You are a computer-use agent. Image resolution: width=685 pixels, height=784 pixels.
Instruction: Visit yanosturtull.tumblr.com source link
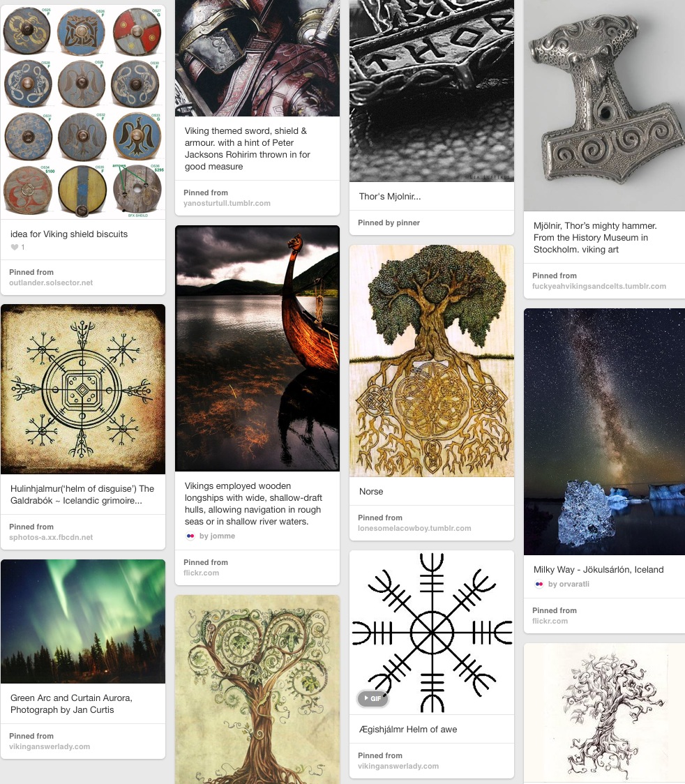227,204
